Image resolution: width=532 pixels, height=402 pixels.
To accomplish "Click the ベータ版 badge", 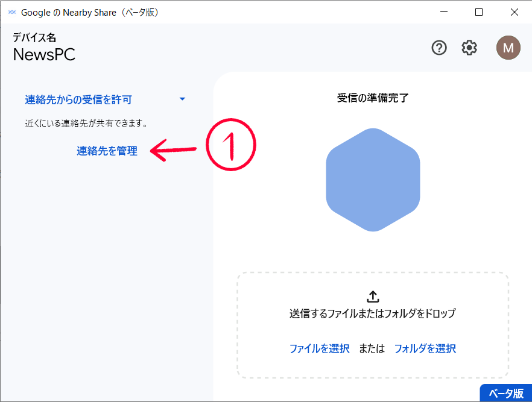I will click(505, 393).
